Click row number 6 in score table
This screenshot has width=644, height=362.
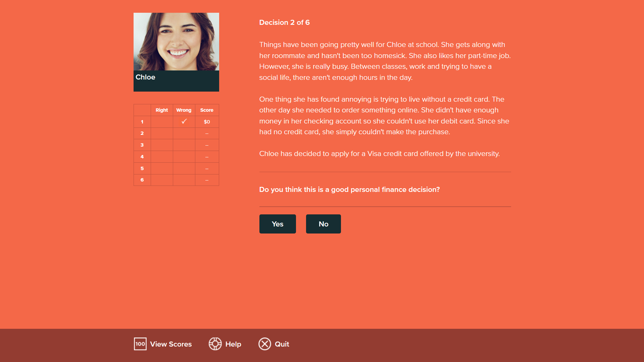[x=142, y=180]
